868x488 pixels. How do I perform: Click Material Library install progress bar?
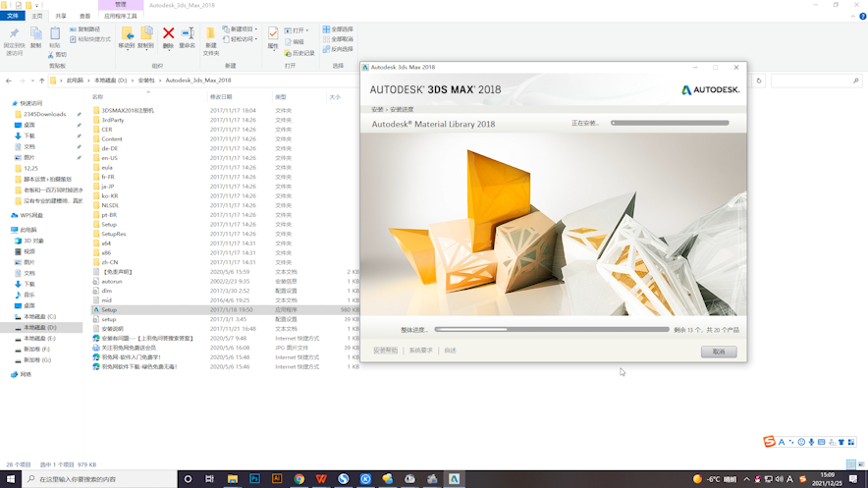(670, 123)
